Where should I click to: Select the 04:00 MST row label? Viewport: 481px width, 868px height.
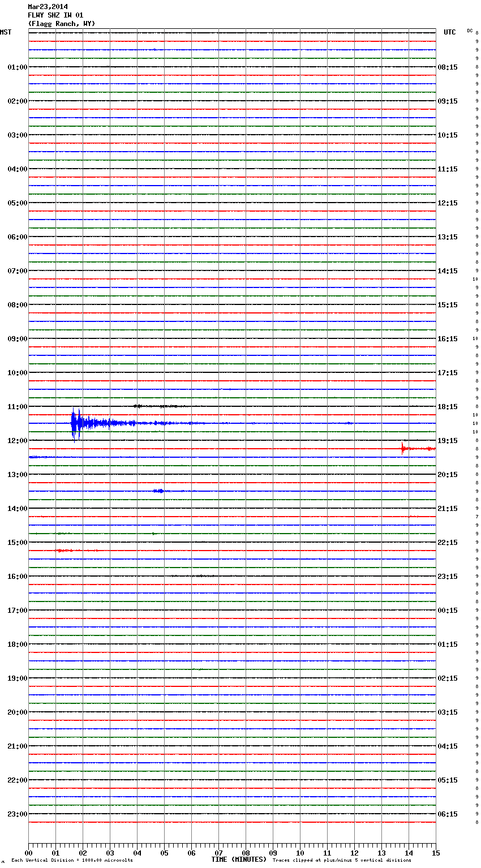(18, 169)
